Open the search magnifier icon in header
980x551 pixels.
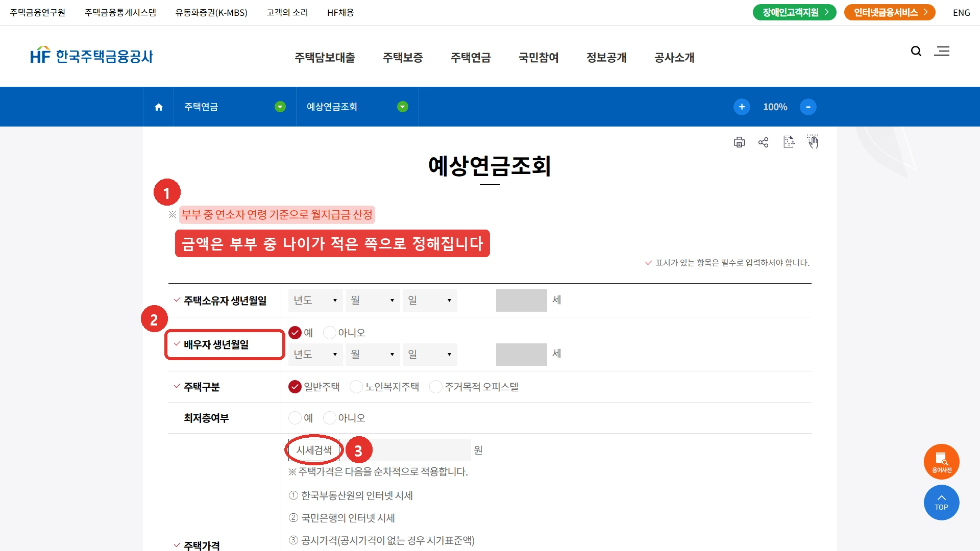click(916, 51)
